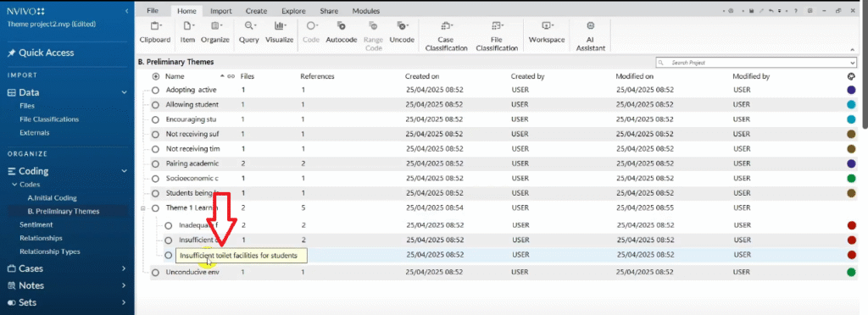Select circle for Not receiving tim code
This screenshot has height=315, width=868.
[156, 149]
